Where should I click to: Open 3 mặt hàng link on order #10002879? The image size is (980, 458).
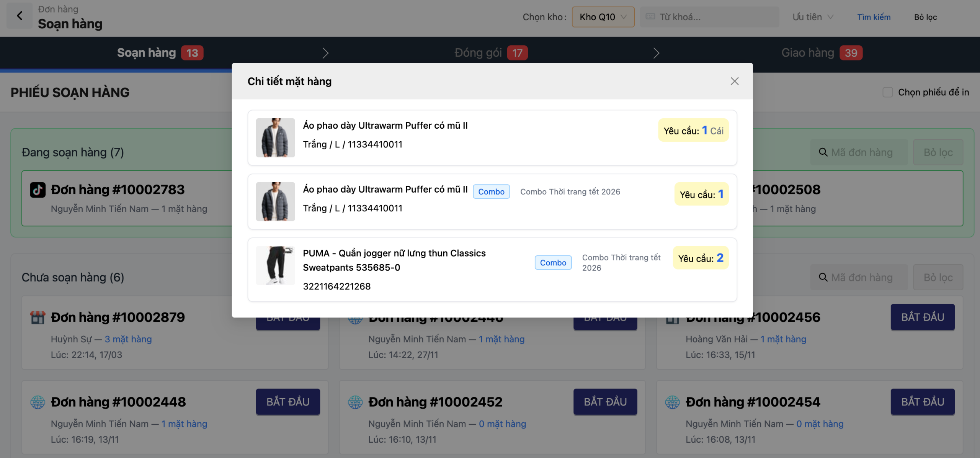coord(128,339)
